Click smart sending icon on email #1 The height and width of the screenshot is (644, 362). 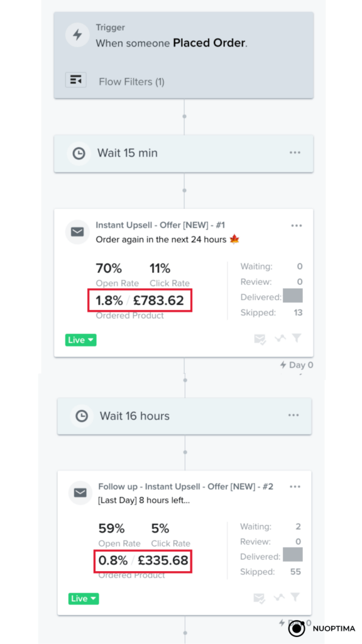pos(260,339)
